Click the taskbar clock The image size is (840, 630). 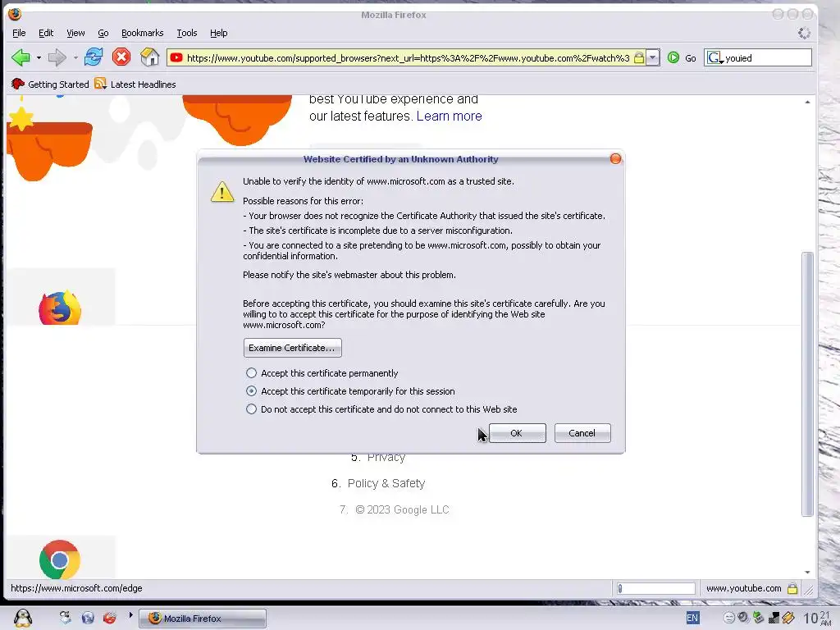click(x=818, y=618)
